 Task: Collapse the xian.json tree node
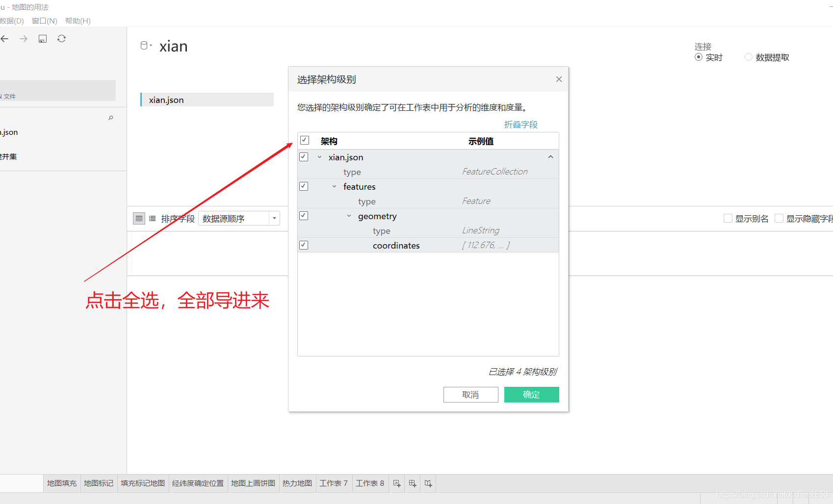(319, 157)
